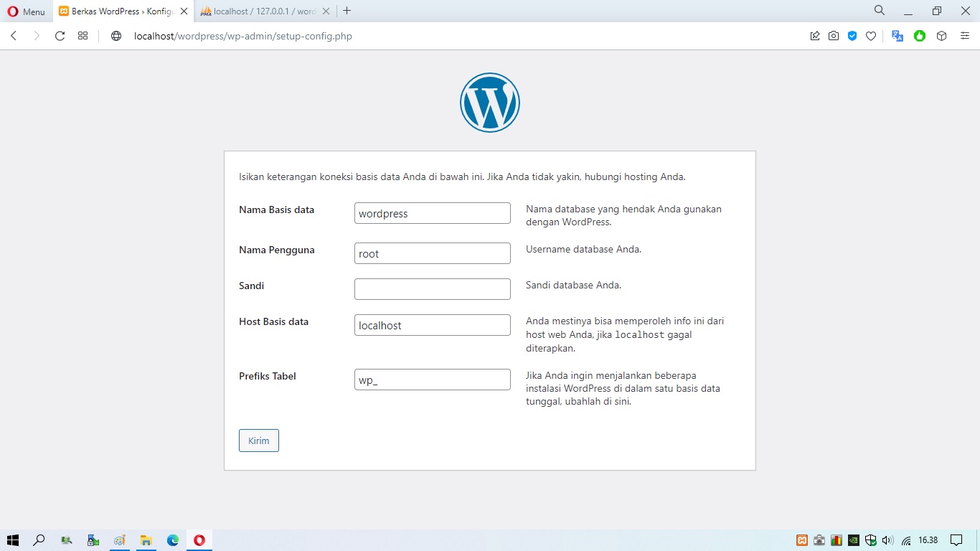The width and height of the screenshot is (980, 551).
Task: Open the notification center icon
Action: 956,540
